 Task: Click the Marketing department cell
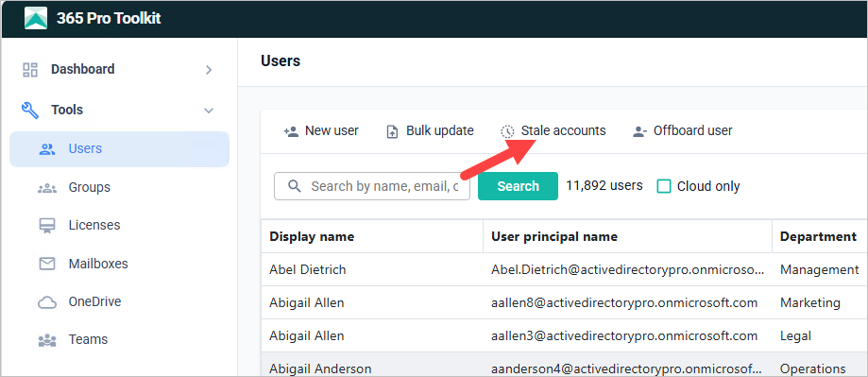[819, 302]
